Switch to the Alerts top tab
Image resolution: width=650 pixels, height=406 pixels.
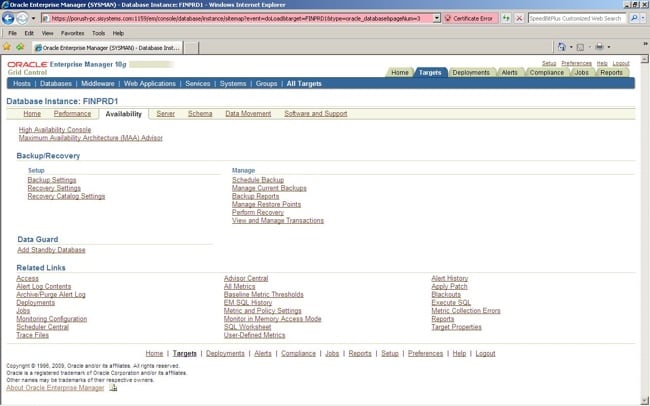pos(509,73)
